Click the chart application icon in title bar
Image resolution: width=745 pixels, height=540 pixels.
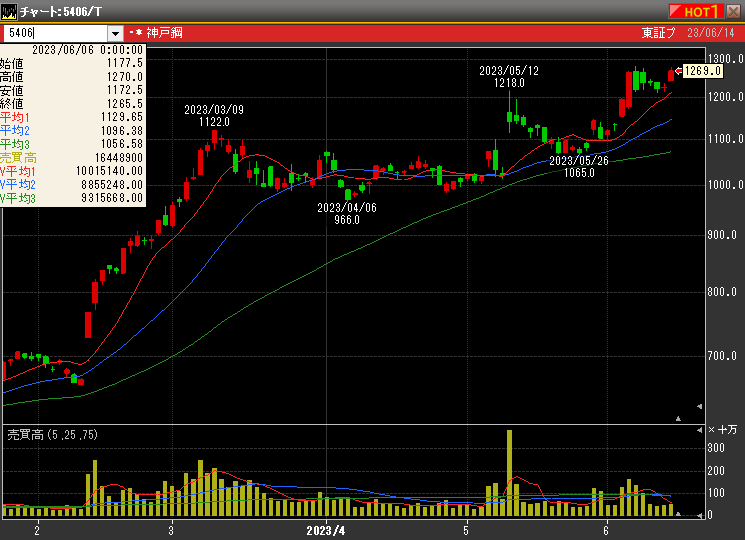pyautogui.click(x=9, y=11)
